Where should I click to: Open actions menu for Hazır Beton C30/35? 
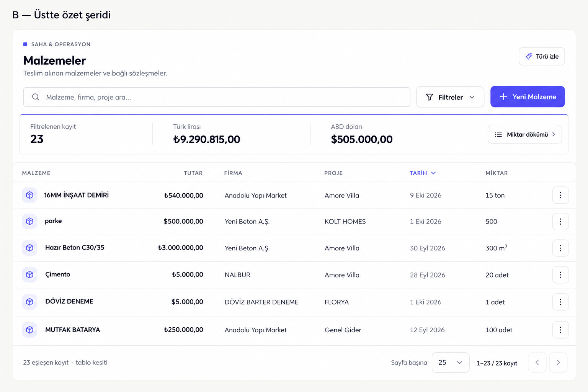coord(560,248)
